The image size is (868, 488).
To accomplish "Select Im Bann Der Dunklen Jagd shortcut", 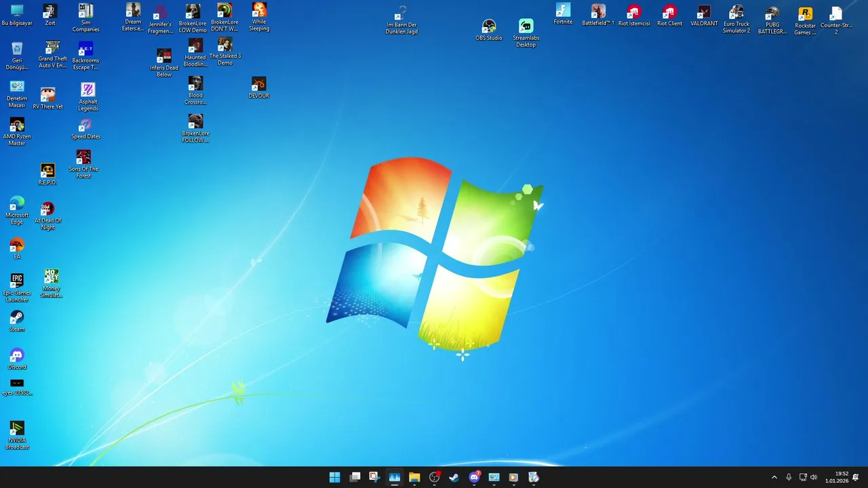I will coord(401,20).
